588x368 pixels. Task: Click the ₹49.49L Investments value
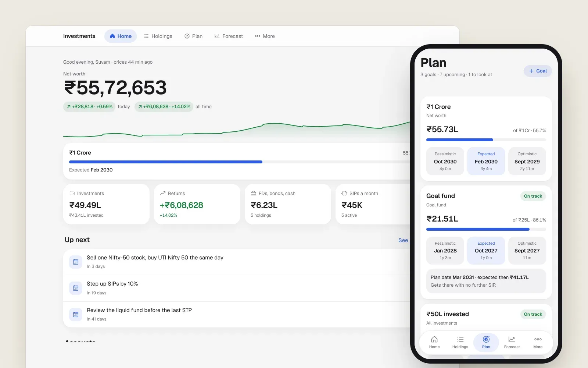(85, 205)
